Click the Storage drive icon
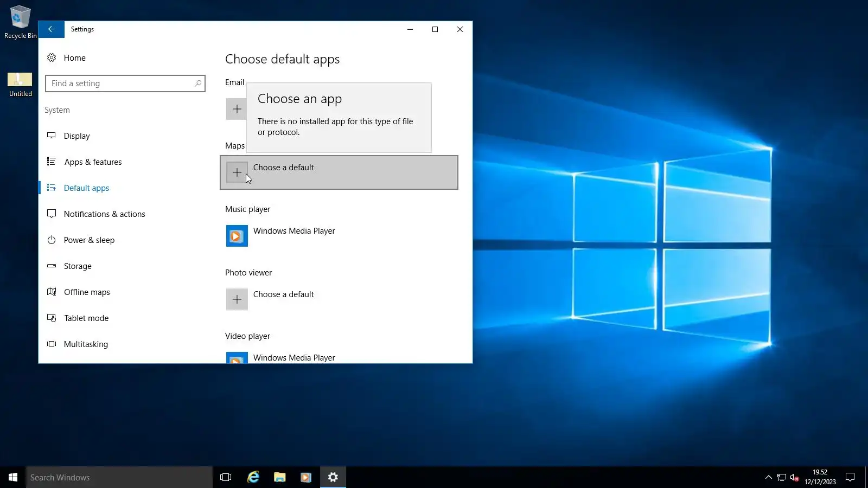The width and height of the screenshot is (868, 488). 52,266
